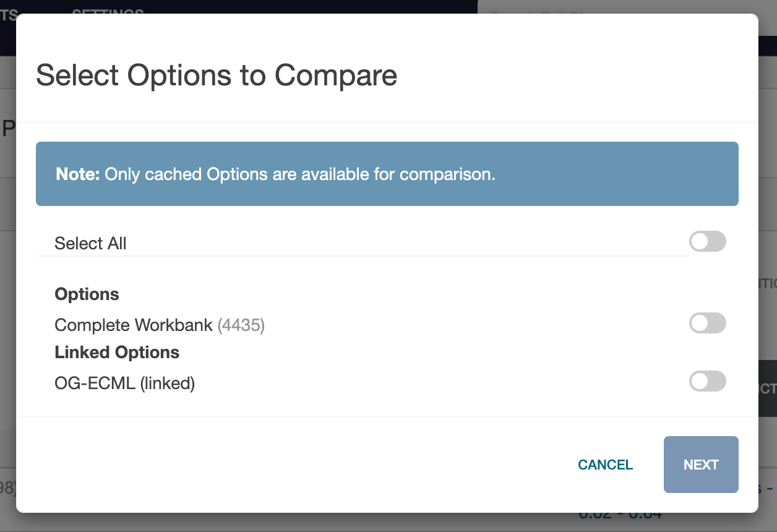Select the OG-ECML (linked) row label
Screen dimensions: 777x532
[124, 383]
